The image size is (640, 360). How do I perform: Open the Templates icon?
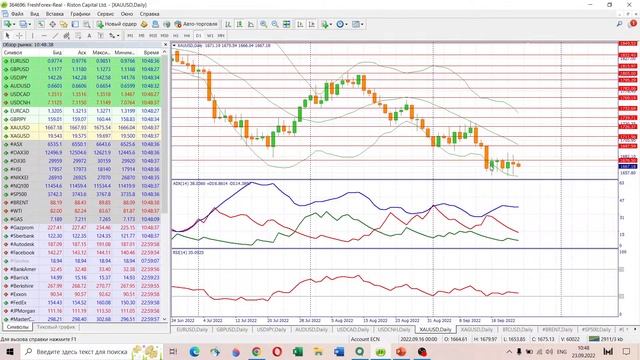356,24
